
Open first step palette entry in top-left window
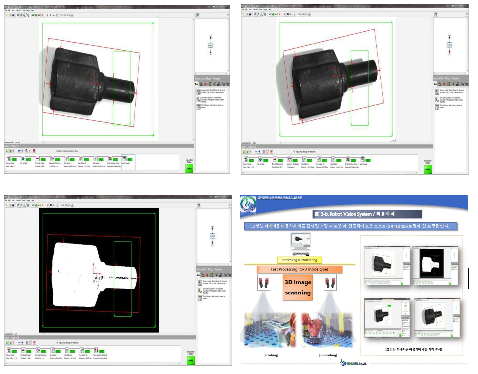[x=211, y=91]
